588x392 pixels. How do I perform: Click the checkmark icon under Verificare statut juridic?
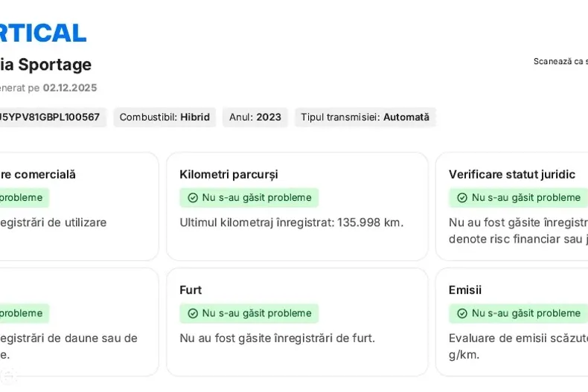462,198
